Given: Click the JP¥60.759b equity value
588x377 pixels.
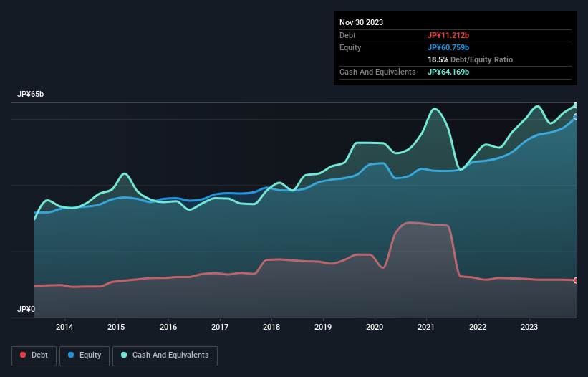Looking at the screenshot, I should coord(448,47).
